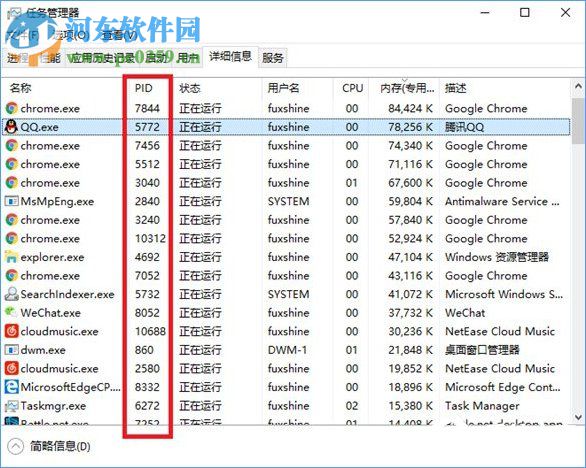This screenshot has height=468, width=586.
Task: Click the dwm.exe process icon
Action: (12, 350)
